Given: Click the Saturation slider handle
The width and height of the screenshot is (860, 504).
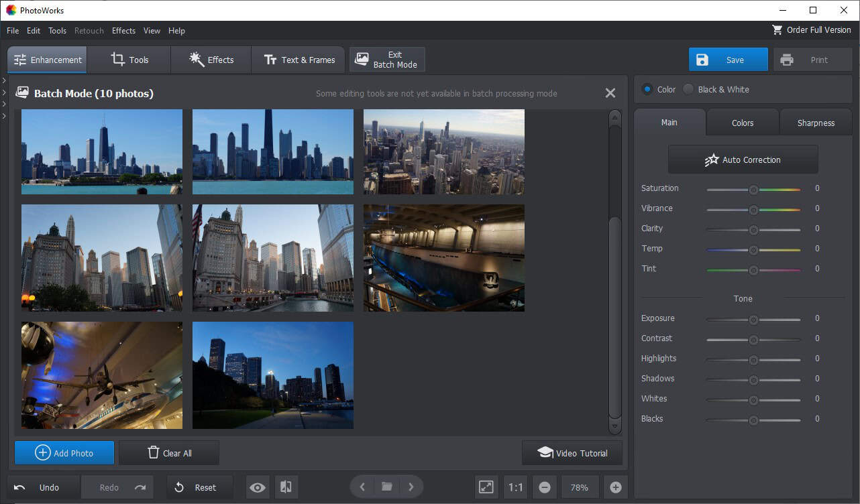Looking at the screenshot, I should point(753,190).
